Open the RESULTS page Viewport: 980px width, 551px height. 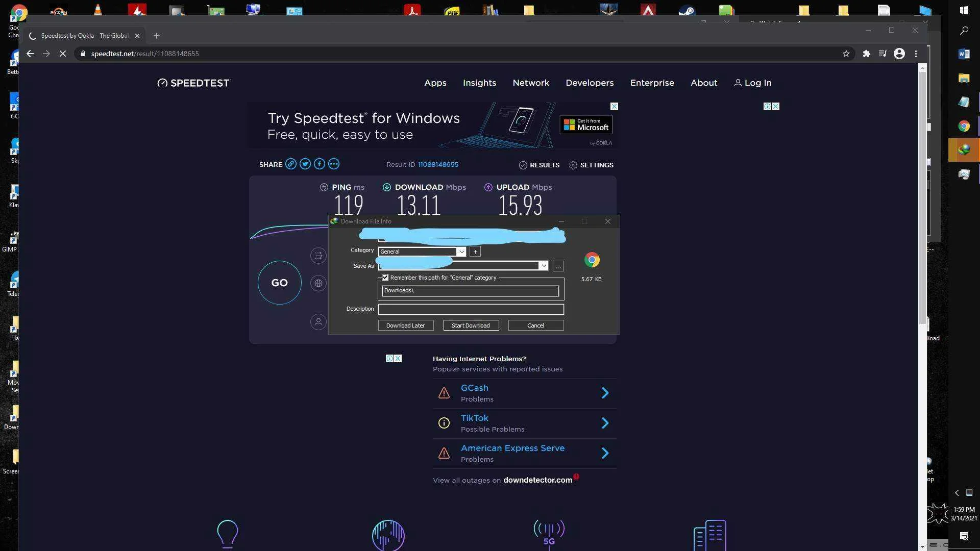539,165
